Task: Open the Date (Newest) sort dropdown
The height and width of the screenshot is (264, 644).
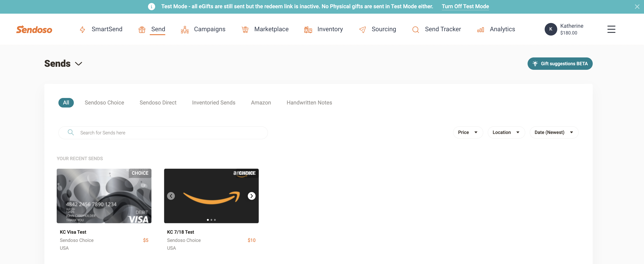Action: point(554,132)
